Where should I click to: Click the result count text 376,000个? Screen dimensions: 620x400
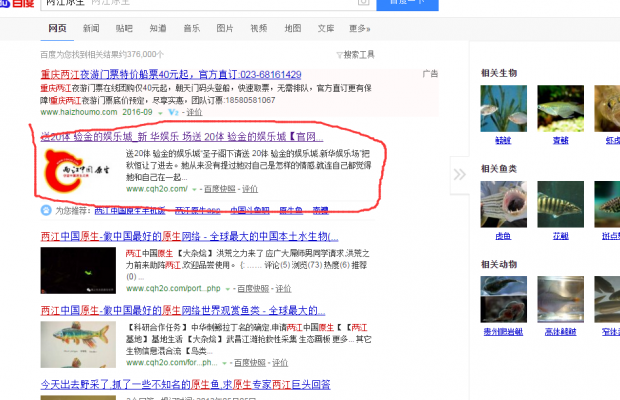[146, 55]
